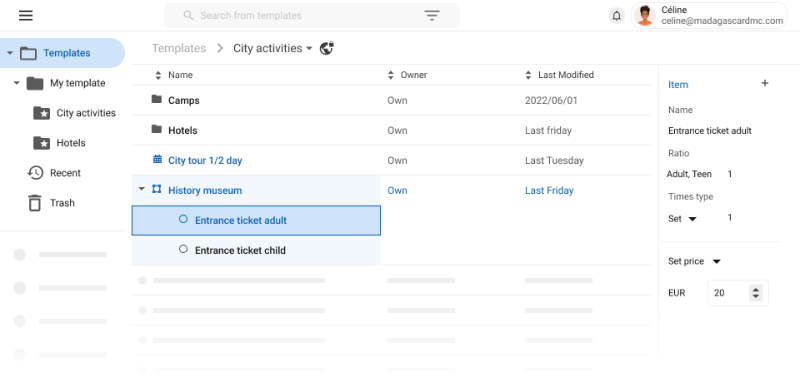Viewport: 800px width, 390px height.
Task: Collapse the My template tree arrow
Action: coord(16,83)
